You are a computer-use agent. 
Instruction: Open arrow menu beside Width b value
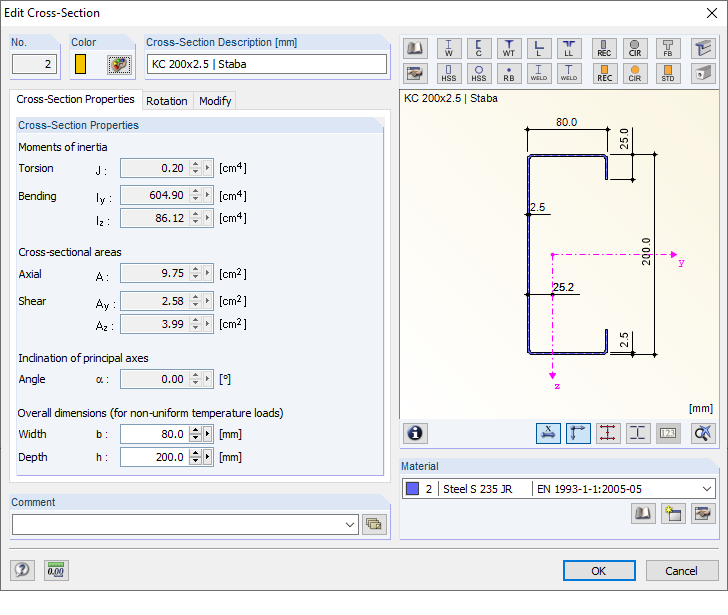coord(208,434)
